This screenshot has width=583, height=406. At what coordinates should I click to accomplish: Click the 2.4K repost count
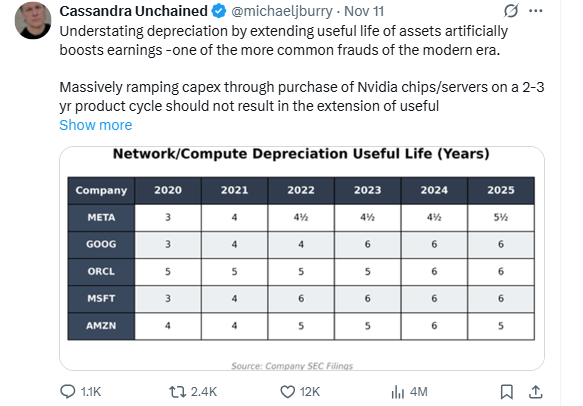[x=204, y=392]
